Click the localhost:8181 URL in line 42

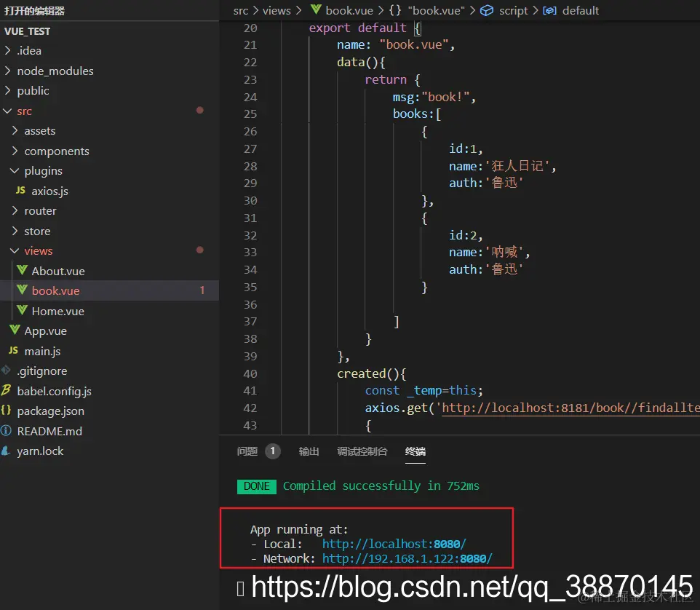[x=570, y=408]
